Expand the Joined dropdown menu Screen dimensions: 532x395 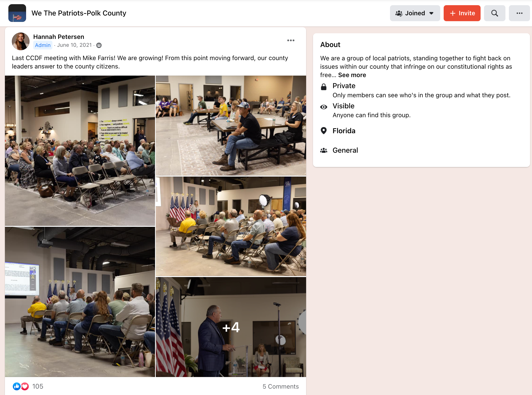click(415, 13)
